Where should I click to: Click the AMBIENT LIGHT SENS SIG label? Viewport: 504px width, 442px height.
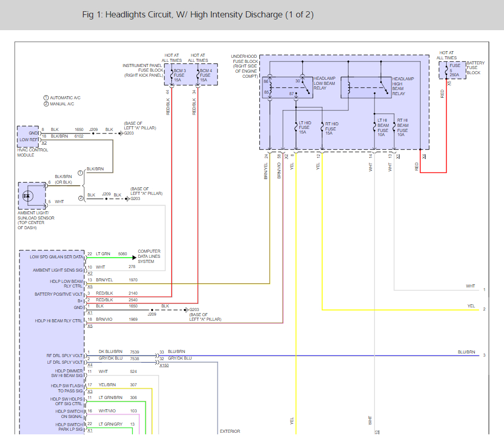(58, 270)
